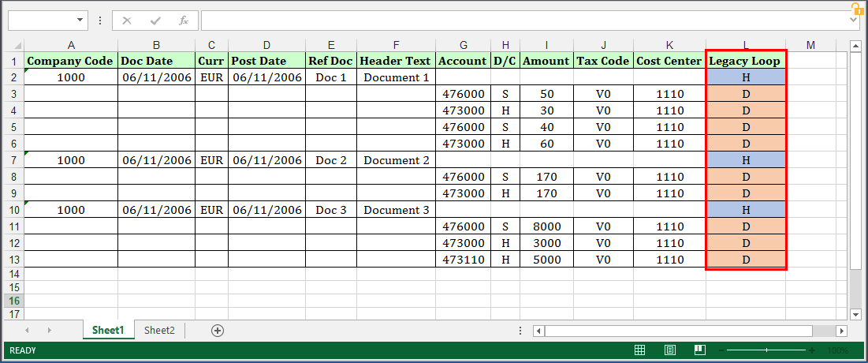The image size is (868, 363).
Task: Switch to Page Layout view icon
Action: point(669,350)
